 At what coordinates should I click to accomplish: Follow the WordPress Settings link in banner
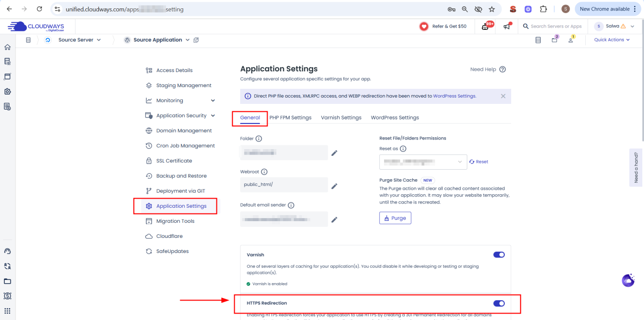pos(454,96)
